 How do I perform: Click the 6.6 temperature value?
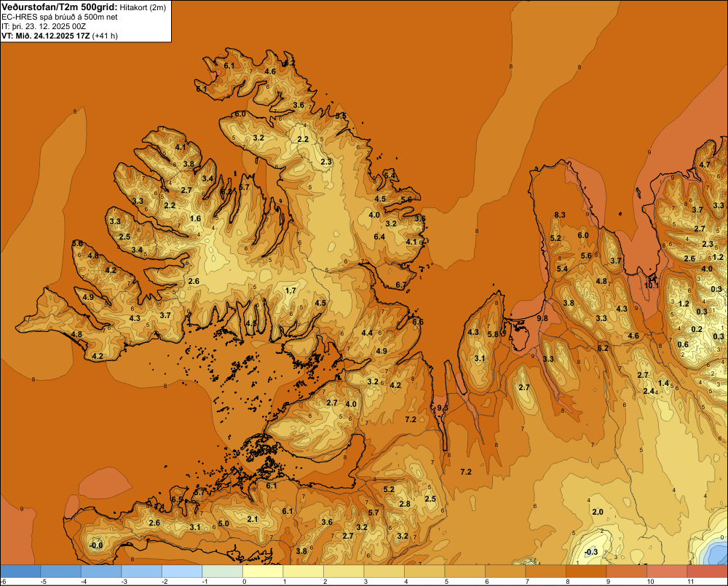coord(417,322)
